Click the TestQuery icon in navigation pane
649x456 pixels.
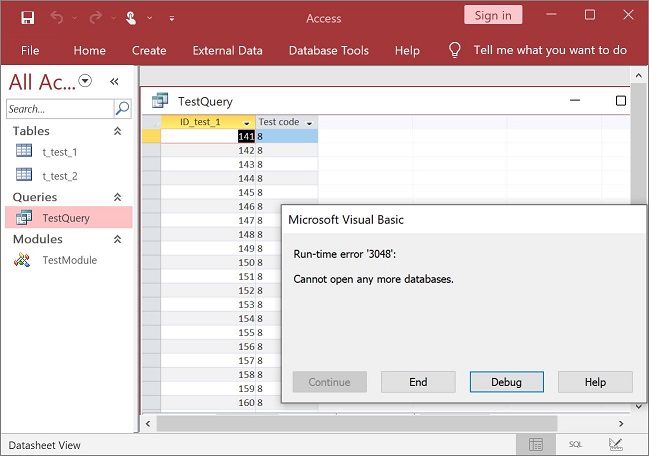point(24,217)
